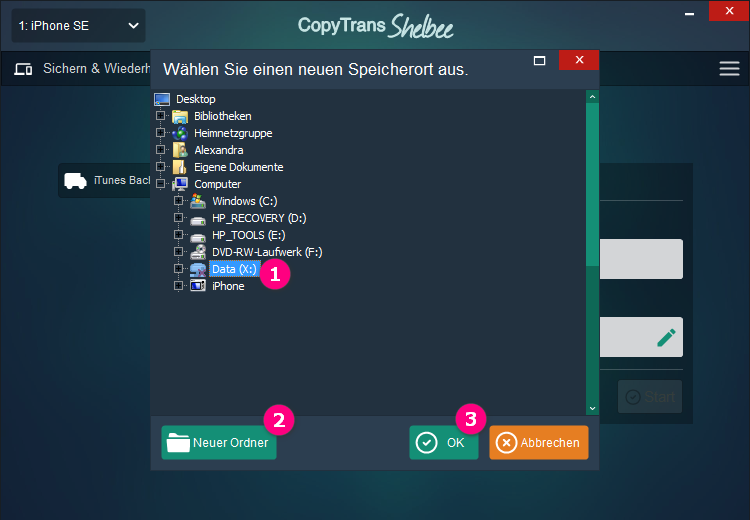Expand the Data (X:) node

tap(178, 268)
